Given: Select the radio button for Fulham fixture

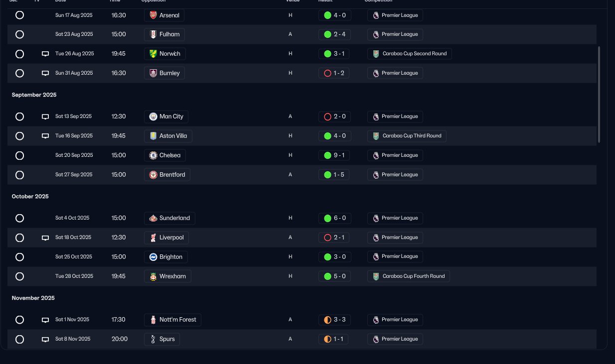Looking at the screenshot, I should 19,34.
